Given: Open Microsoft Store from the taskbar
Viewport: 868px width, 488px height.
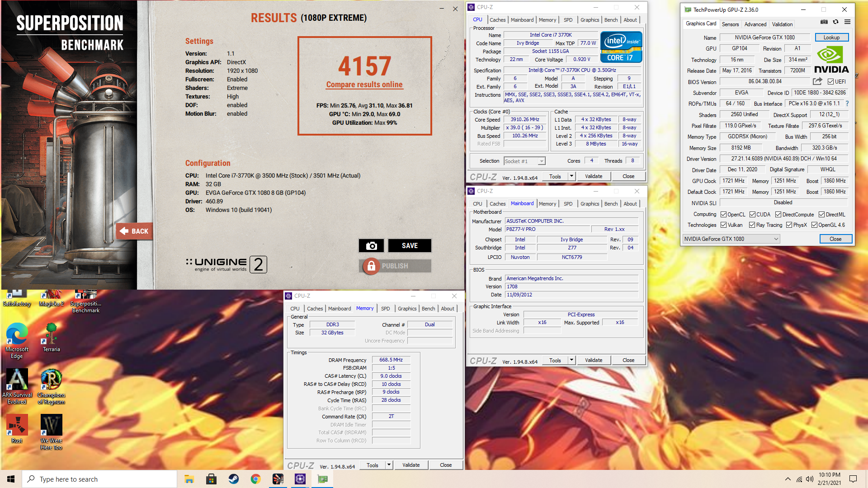Looking at the screenshot, I should pos(211,479).
